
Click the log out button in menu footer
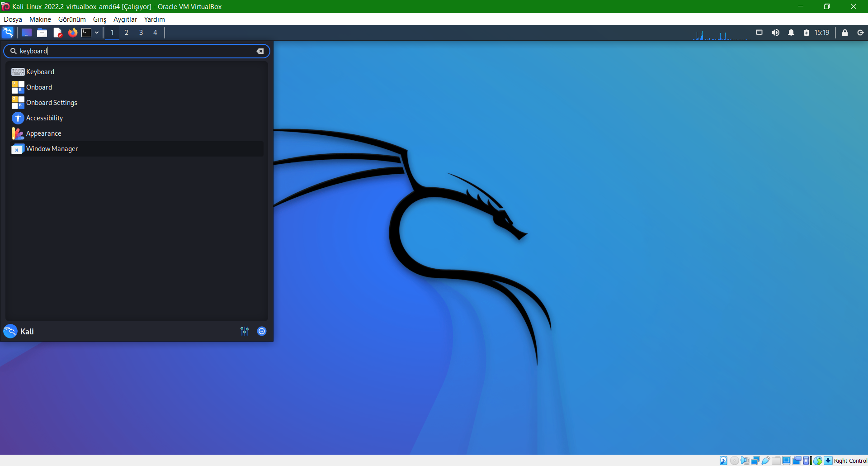[x=262, y=331]
